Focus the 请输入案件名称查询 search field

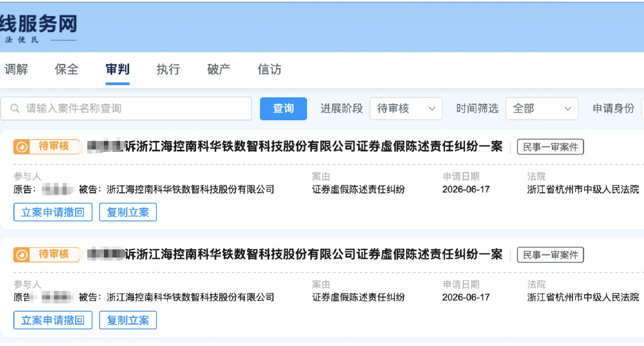[126, 108]
